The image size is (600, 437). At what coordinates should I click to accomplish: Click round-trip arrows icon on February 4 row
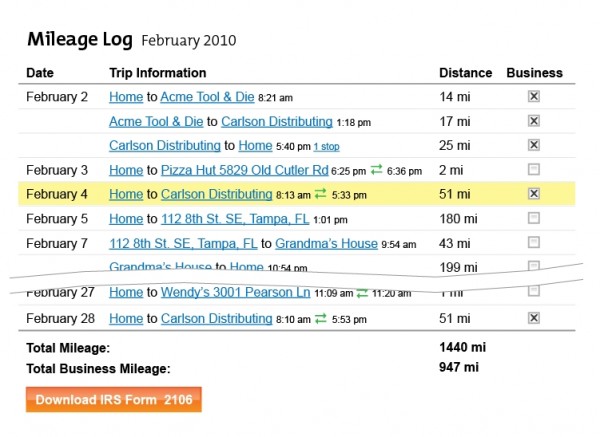[321, 194]
